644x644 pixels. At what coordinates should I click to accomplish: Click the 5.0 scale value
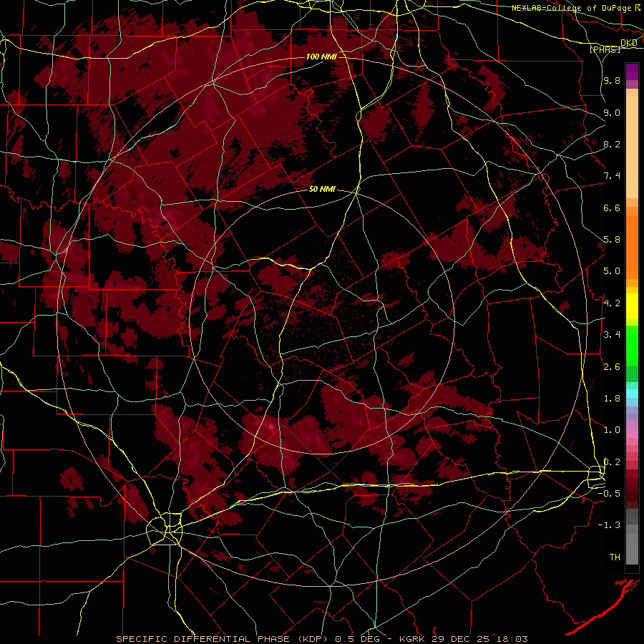(x=612, y=271)
